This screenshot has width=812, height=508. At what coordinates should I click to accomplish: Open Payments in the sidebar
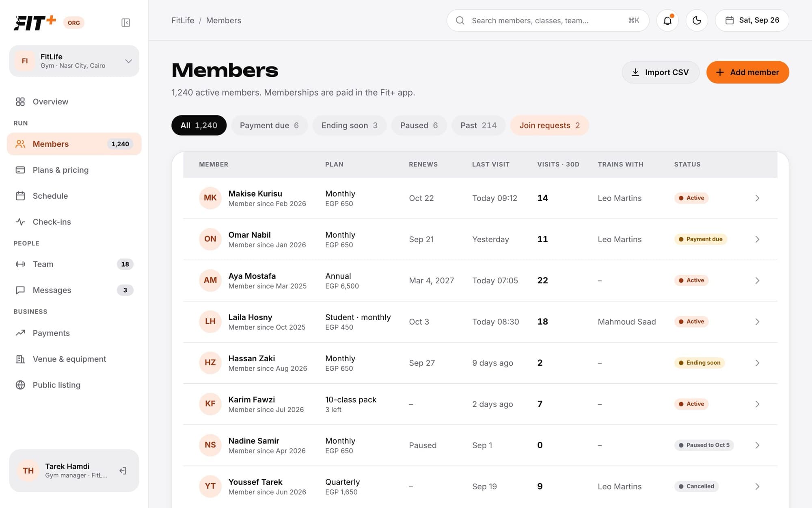click(74, 333)
